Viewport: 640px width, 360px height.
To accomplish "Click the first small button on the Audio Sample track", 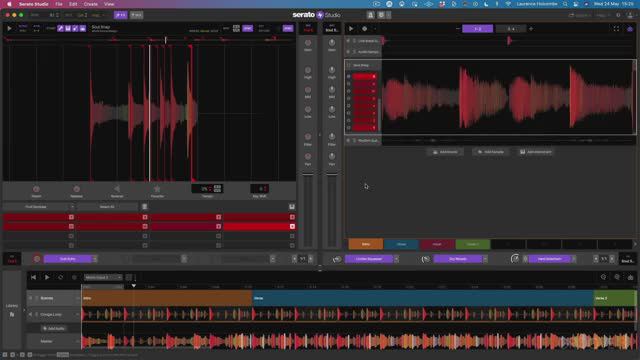I will [348, 52].
